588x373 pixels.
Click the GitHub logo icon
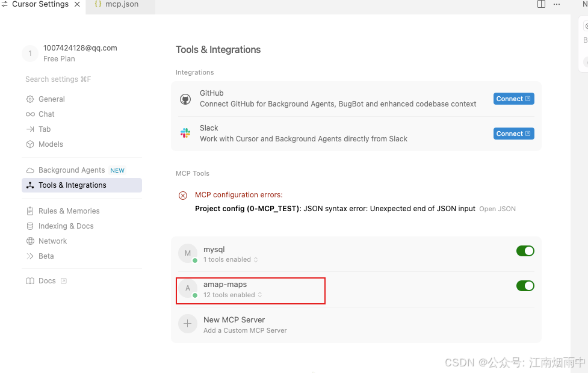click(x=185, y=99)
